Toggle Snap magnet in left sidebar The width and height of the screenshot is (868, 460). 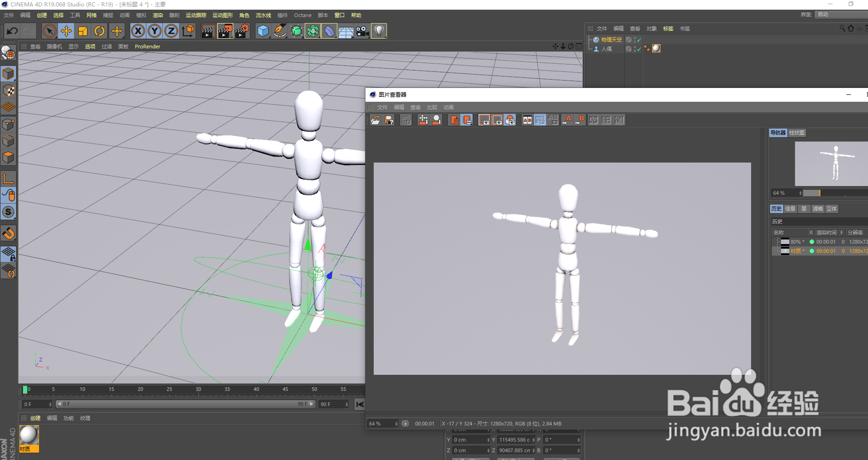pyautogui.click(x=8, y=233)
